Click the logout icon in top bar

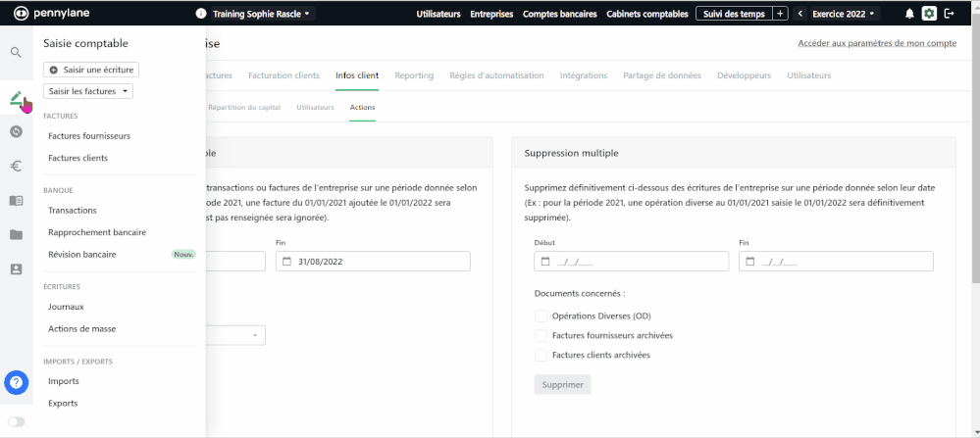(x=949, y=14)
